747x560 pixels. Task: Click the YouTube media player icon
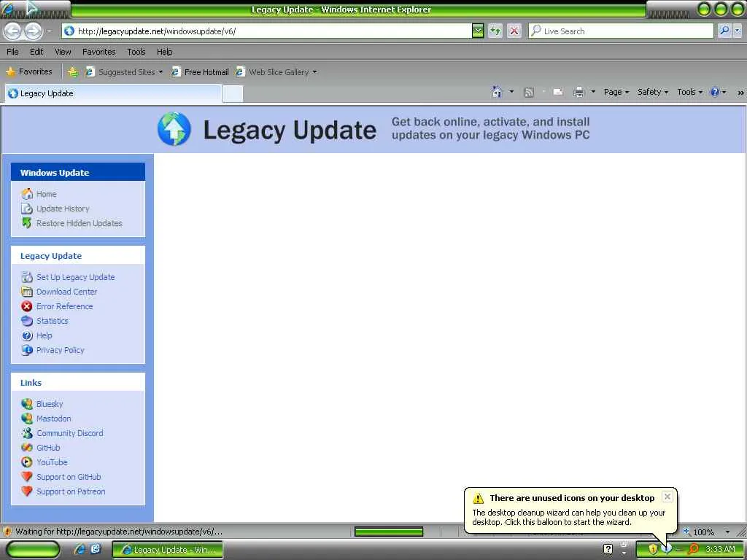pos(27,462)
